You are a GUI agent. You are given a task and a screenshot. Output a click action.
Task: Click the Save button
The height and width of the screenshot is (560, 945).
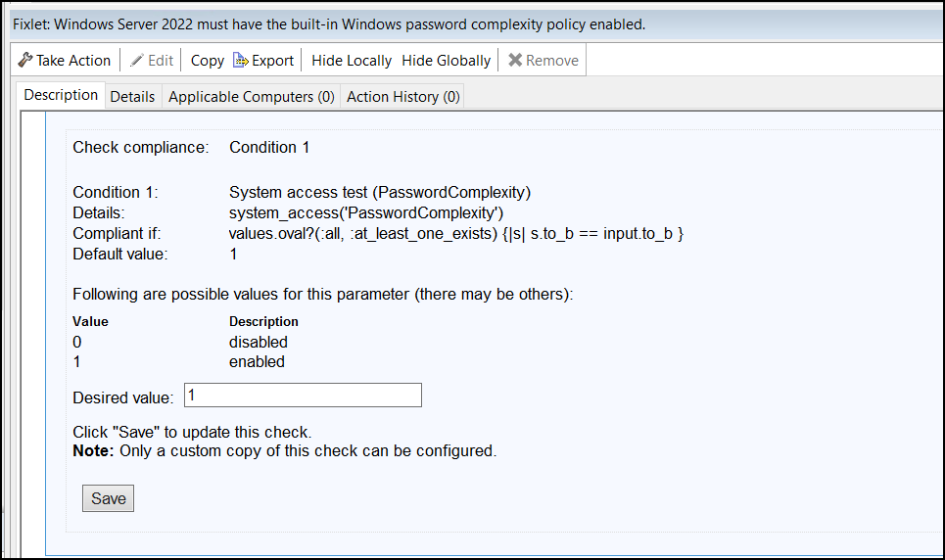[109, 498]
